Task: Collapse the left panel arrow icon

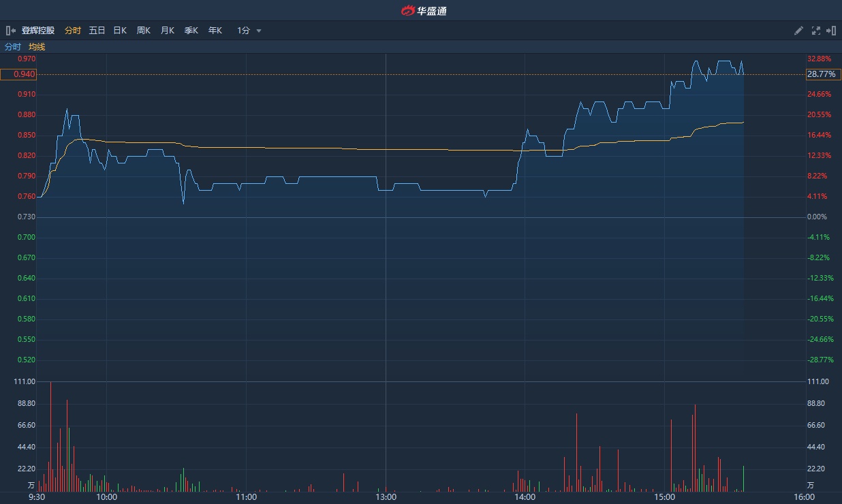Action: point(10,31)
